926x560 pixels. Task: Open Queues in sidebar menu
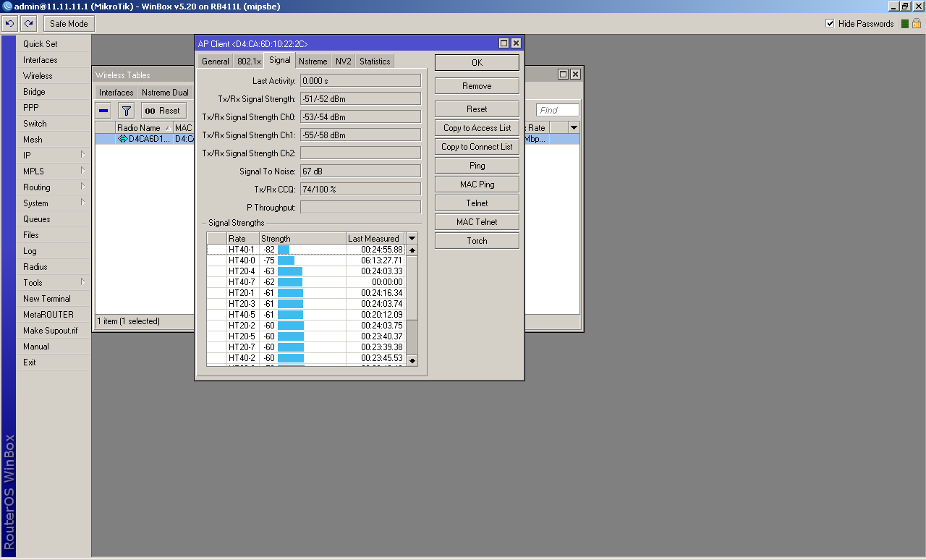point(54,219)
